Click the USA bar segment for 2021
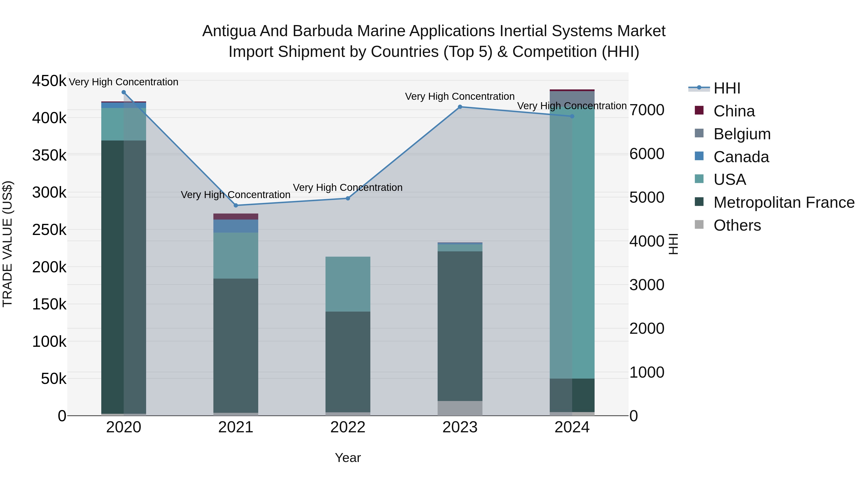Image resolution: width=868 pixels, height=488 pixels. (x=236, y=256)
